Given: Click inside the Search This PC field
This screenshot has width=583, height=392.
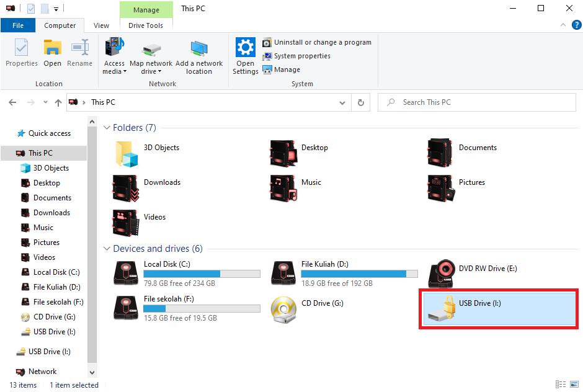Looking at the screenshot, I should [476, 102].
